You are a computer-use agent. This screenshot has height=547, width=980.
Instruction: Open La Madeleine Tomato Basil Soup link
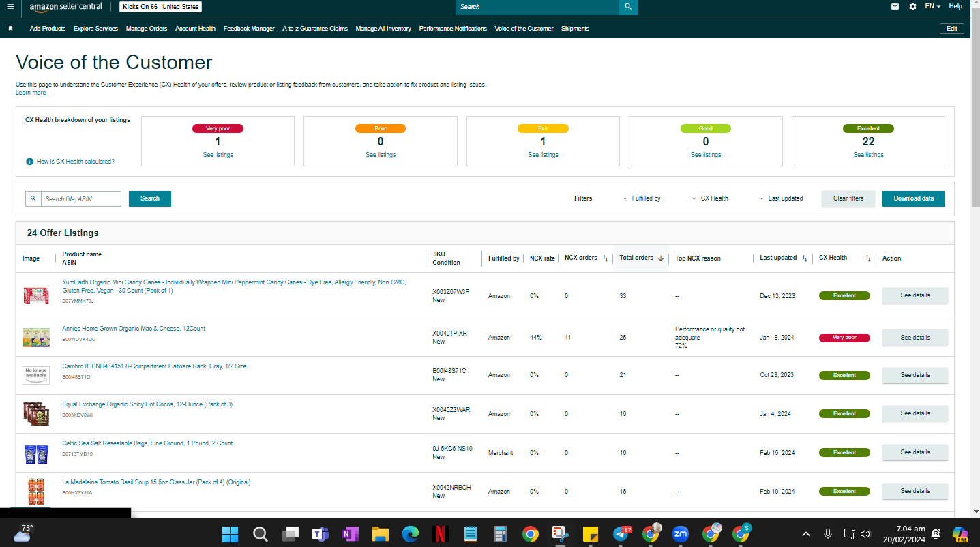[x=156, y=482]
